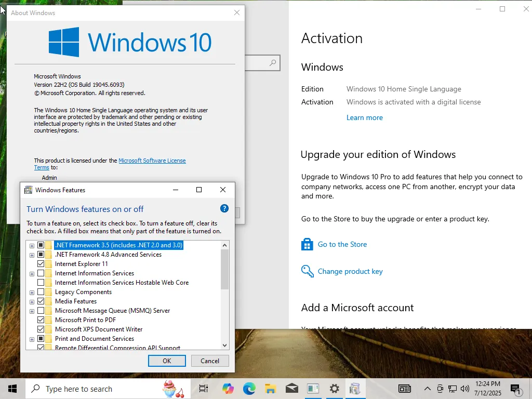532x399 pixels.
Task: Click the store icon beside Go to the Store
Action: (x=307, y=244)
